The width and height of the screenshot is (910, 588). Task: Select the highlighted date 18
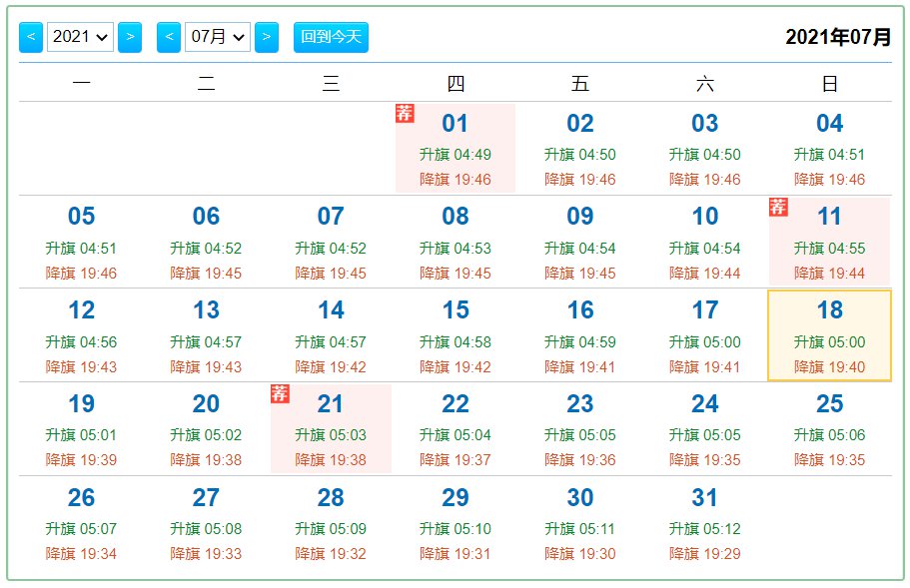pos(829,335)
